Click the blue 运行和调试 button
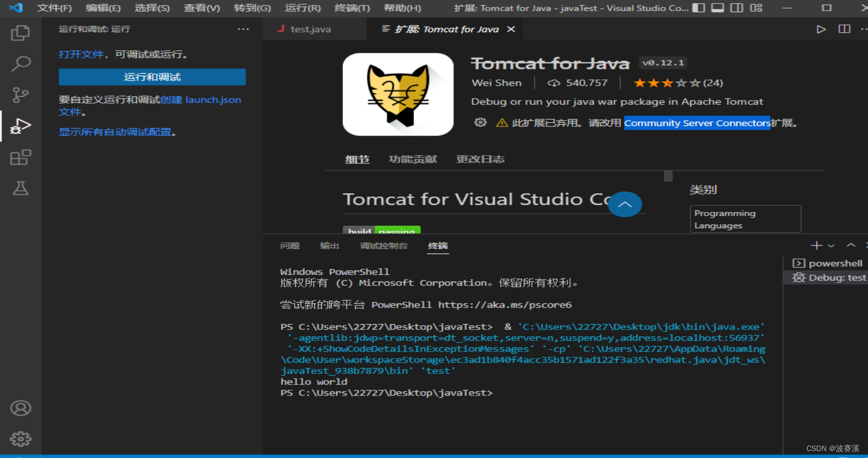 pos(152,77)
